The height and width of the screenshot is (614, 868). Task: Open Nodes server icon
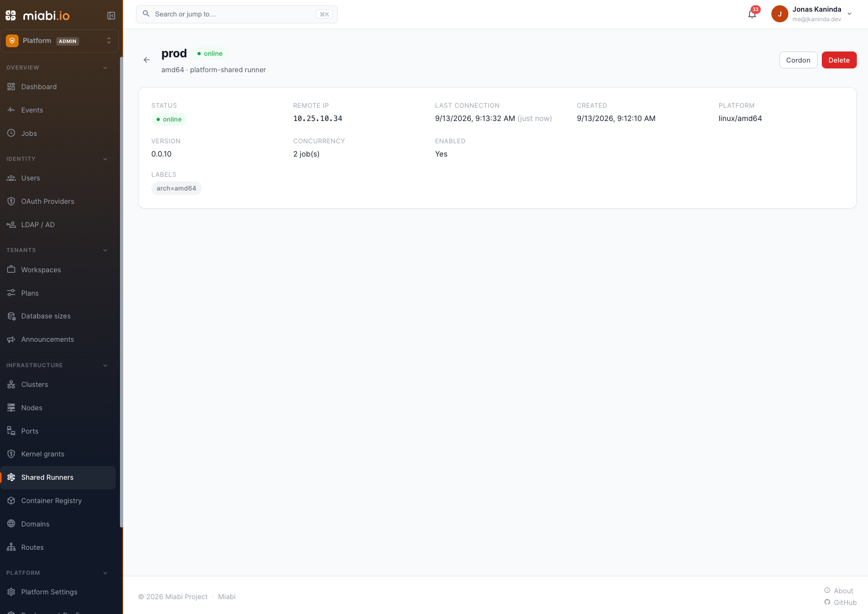click(x=11, y=408)
